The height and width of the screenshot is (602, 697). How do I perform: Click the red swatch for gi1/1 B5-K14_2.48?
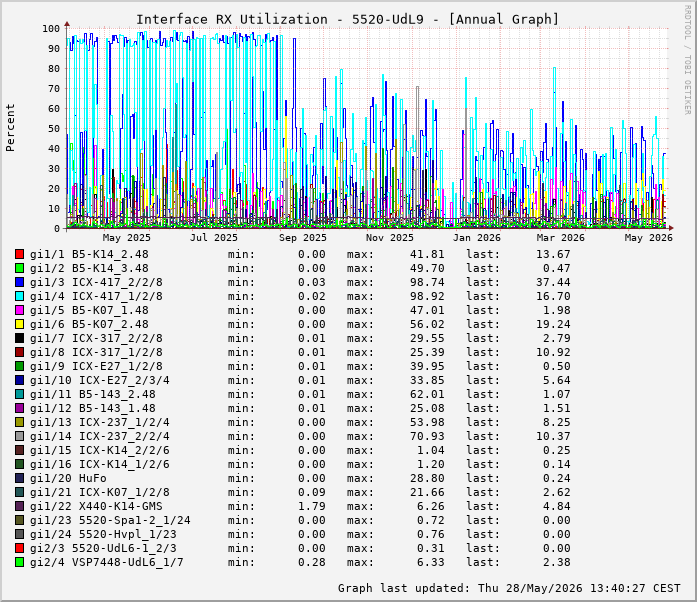coord(19,254)
